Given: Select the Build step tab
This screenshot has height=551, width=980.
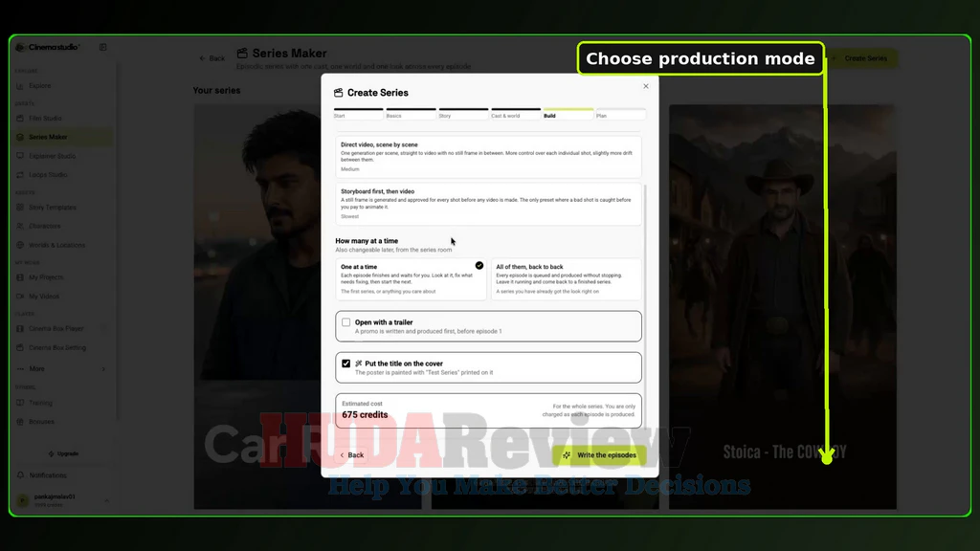Looking at the screenshot, I should pyautogui.click(x=568, y=114).
